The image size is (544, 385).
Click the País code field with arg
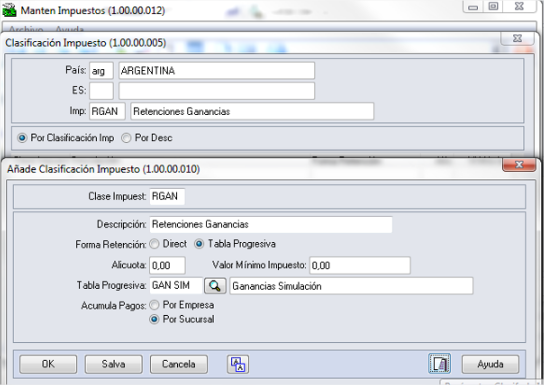click(x=101, y=71)
